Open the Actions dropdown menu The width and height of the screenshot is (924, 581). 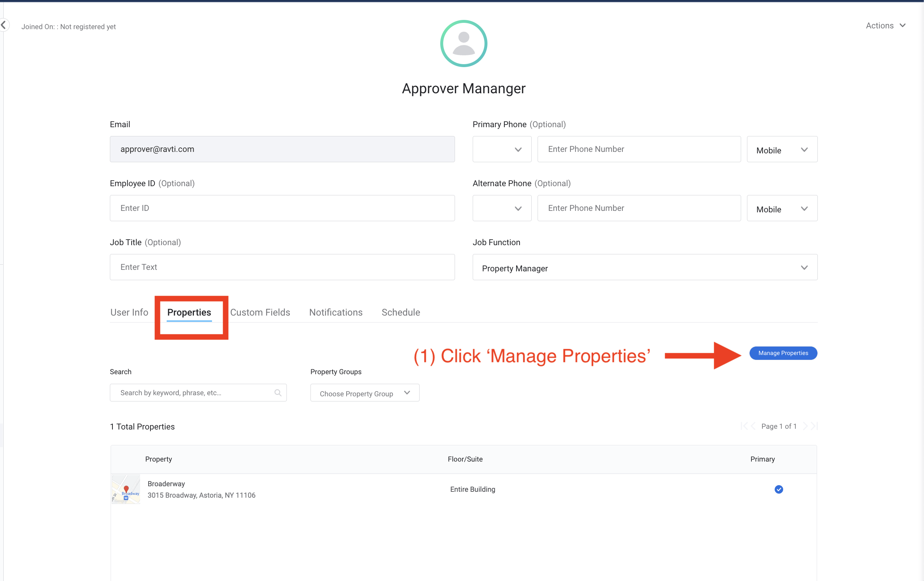pyautogui.click(x=885, y=26)
